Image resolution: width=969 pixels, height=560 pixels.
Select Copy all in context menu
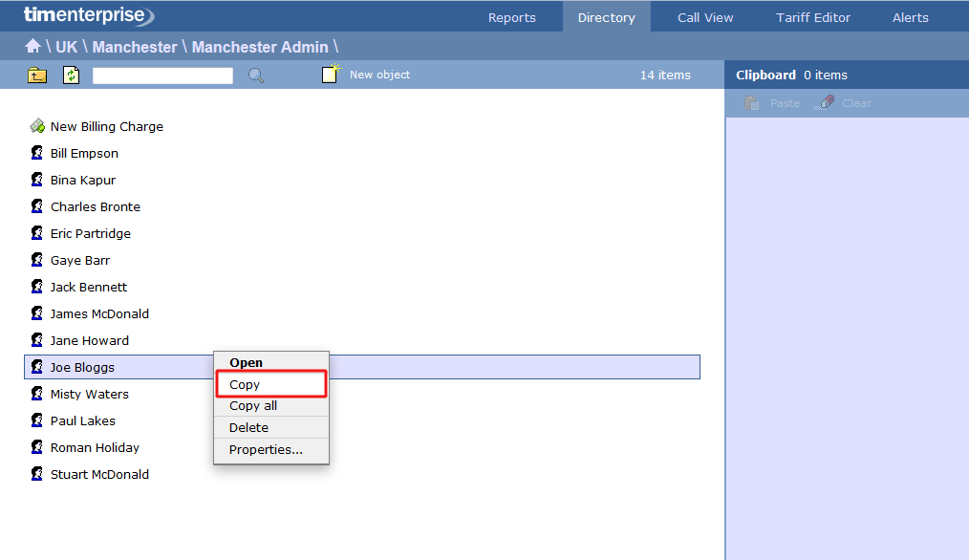[253, 406]
